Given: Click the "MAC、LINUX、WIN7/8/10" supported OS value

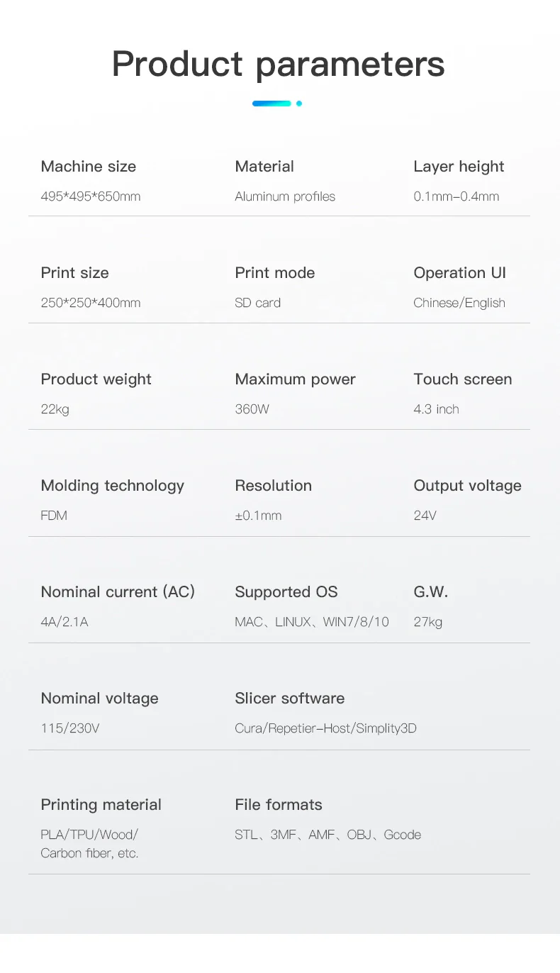Looking at the screenshot, I should 312,622.
